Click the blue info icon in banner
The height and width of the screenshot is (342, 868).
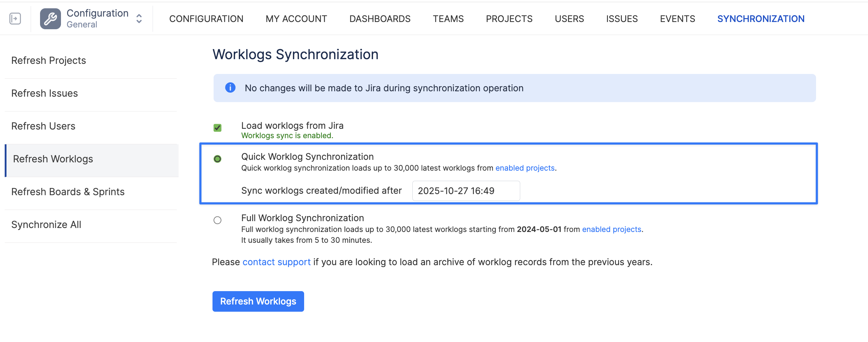(230, 88)
